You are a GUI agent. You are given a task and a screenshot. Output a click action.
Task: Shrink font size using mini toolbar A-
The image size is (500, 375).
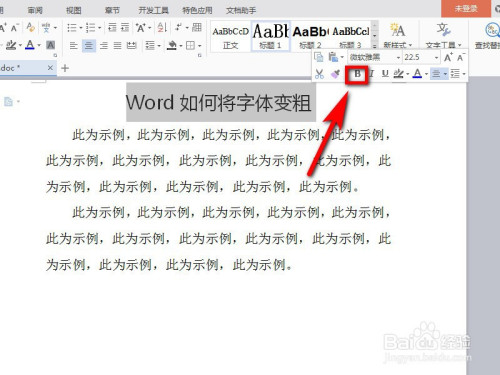[x=461, y=57]
